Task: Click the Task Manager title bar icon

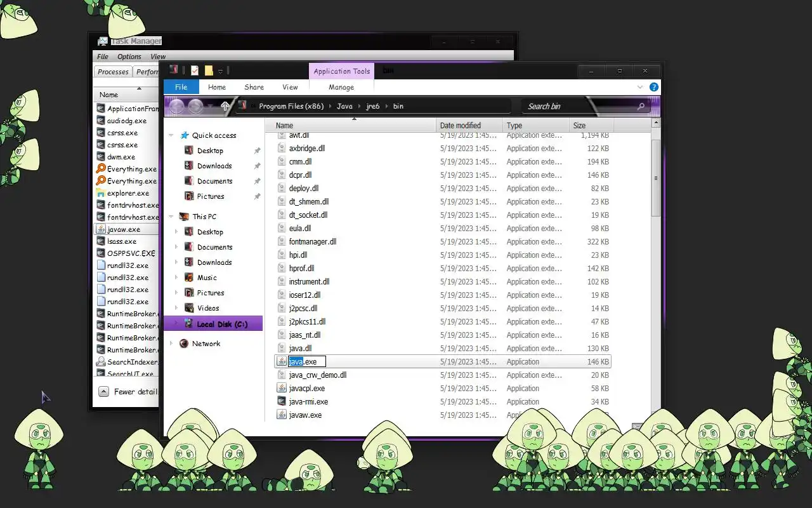Action: pyautogui.click(x=103, y=41)
